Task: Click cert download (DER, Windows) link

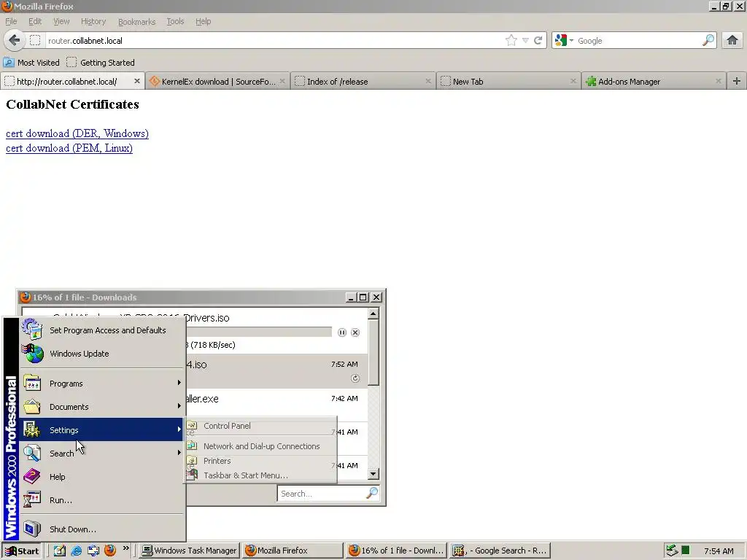Action: pyautogui.click(x=77, y=133)
